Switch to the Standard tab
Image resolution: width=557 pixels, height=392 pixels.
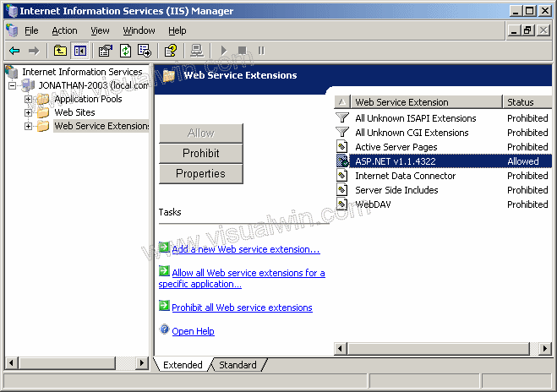[x=238, y=365]
